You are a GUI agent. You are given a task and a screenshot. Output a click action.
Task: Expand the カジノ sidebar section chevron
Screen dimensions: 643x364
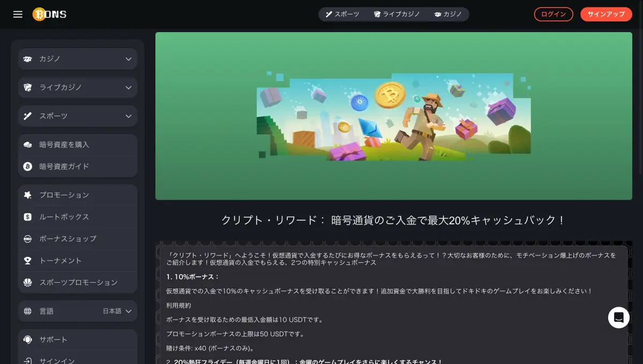129,59
